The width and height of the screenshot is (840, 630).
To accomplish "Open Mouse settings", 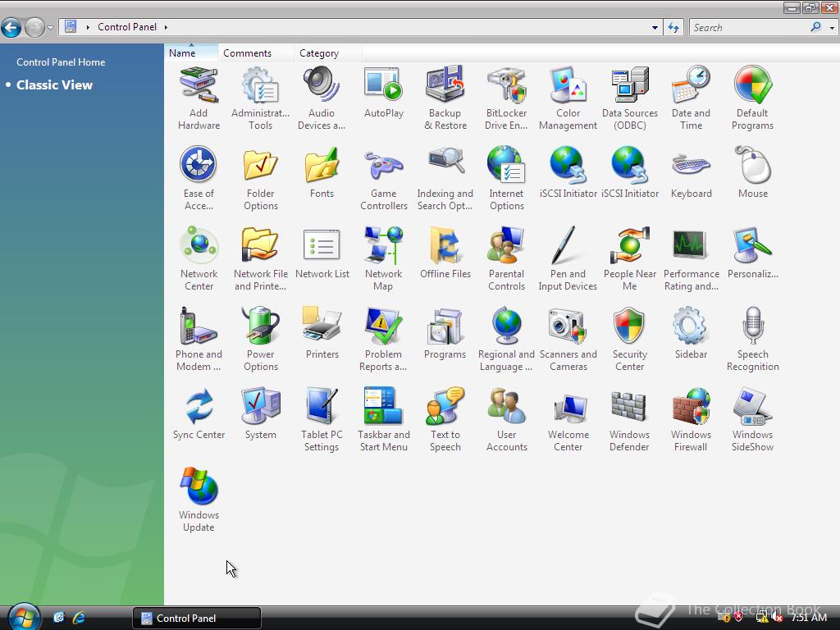I will (753, 172).
